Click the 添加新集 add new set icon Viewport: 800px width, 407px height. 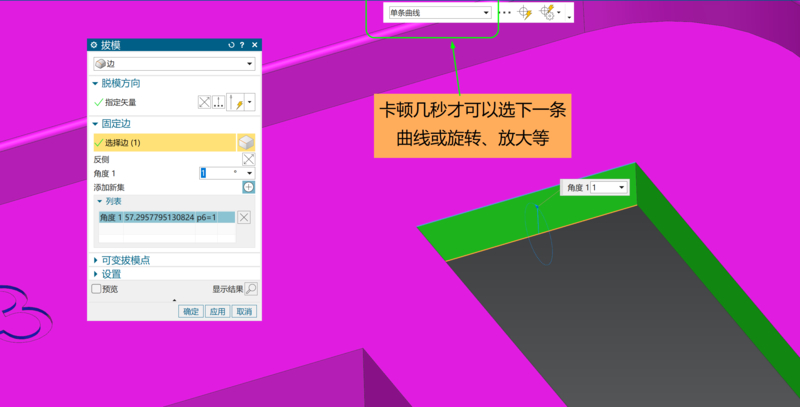(x=248, y=187)
